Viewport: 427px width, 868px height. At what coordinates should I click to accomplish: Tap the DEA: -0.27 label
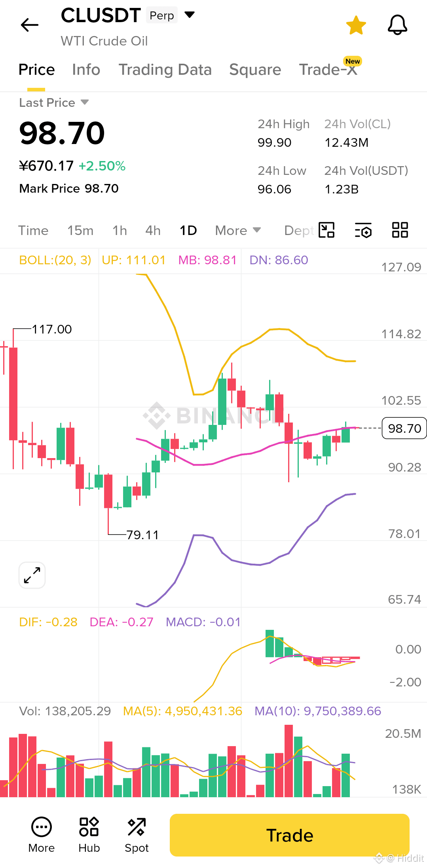click(x=121, y=622)
